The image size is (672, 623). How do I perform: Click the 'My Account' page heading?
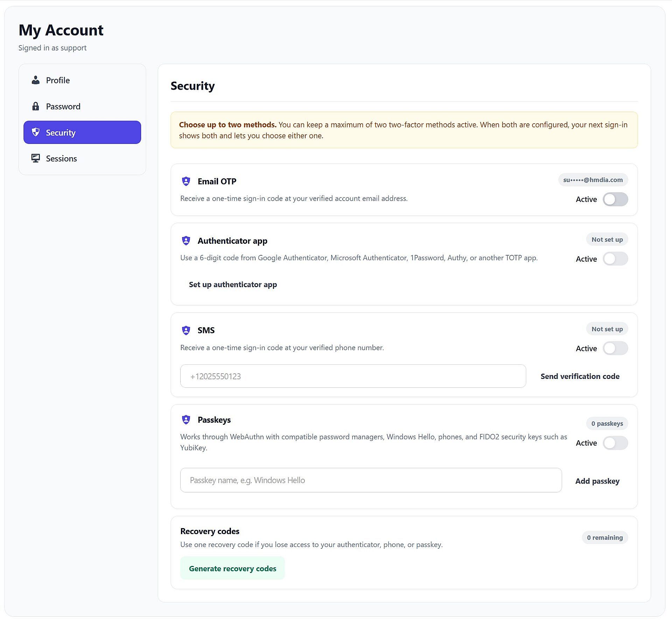61,30
